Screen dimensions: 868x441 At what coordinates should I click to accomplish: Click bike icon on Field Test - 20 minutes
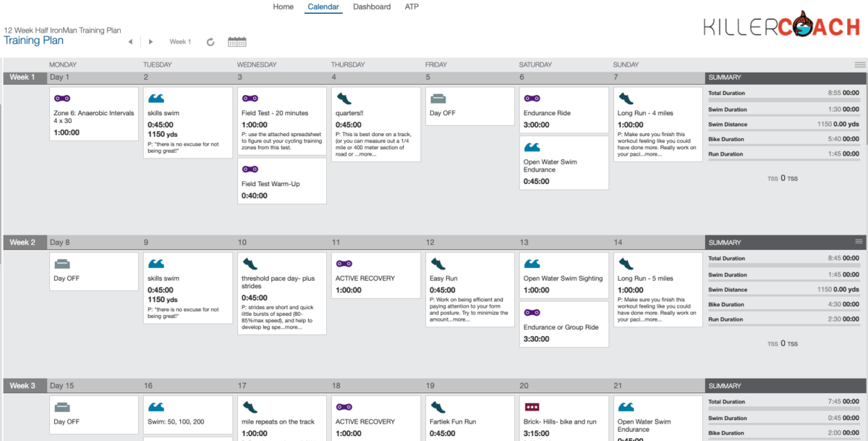(x=250, y=98)
